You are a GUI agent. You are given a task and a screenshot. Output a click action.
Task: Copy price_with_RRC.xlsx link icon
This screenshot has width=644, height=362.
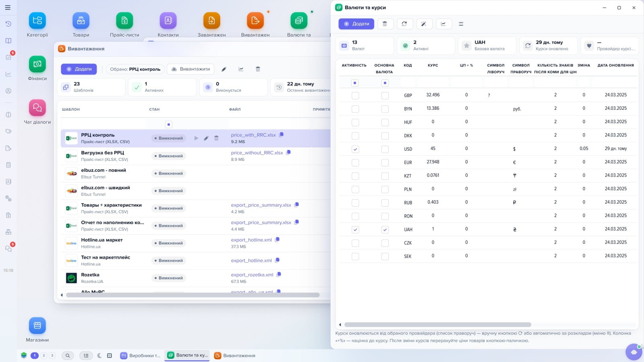click(281, 135)
